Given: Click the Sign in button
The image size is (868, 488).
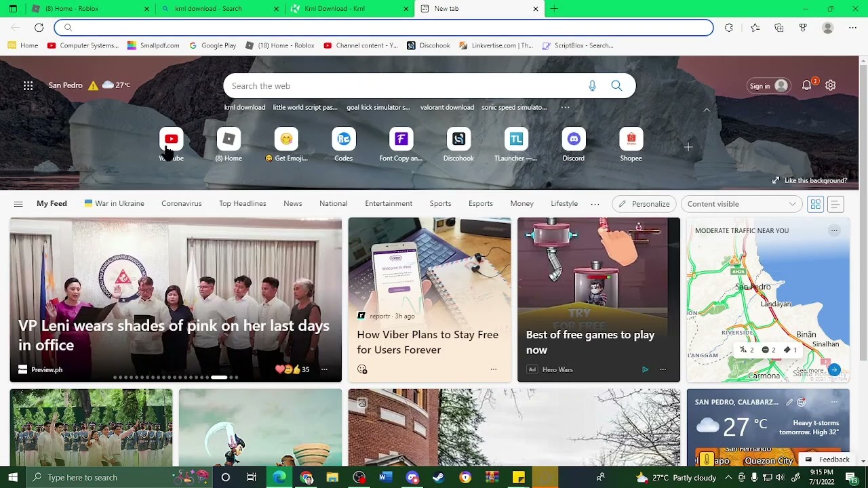Looking at the screenshot, I should [768, 85].
